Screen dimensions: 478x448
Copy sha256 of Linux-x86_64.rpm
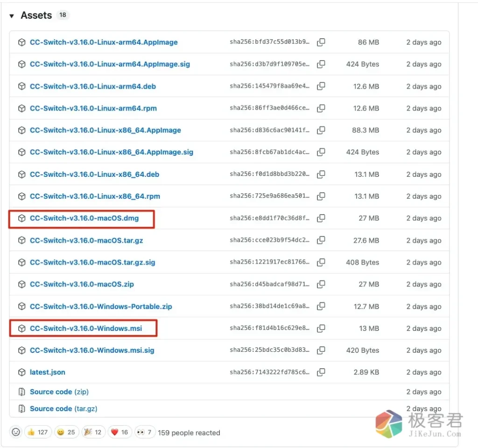coord(321,196)
